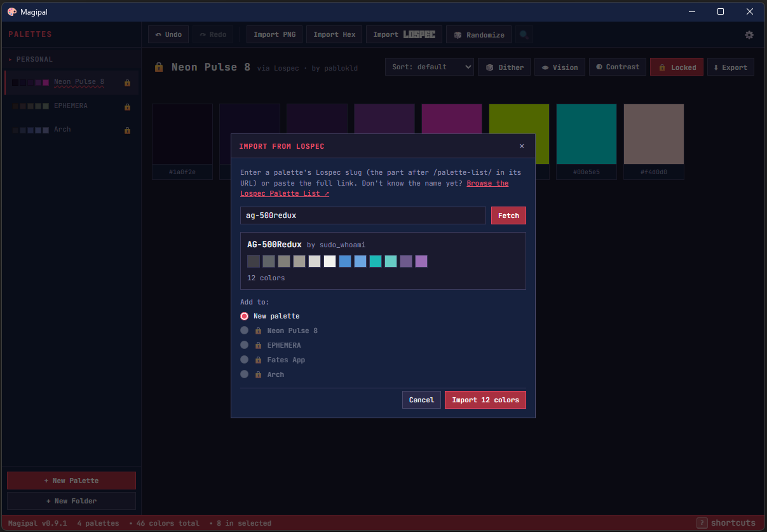Click the Import PNG button
This screenshot has width=767, height=532.
pyautogui.click(x=275, y=34)
